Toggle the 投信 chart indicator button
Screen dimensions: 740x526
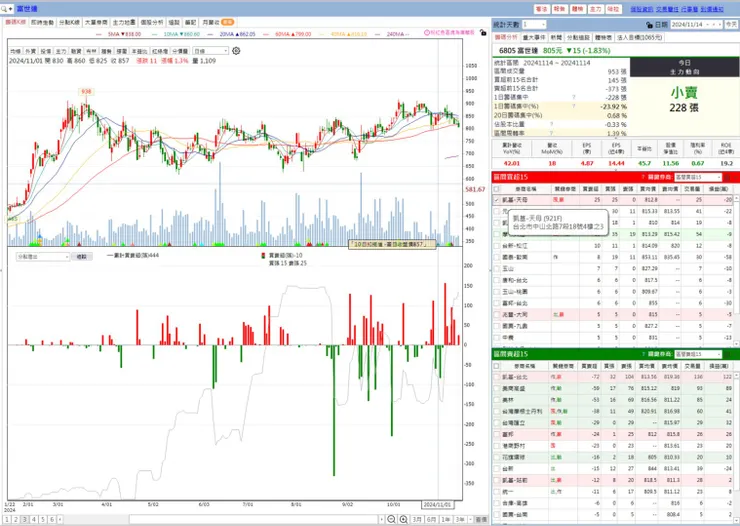[45, 51]
